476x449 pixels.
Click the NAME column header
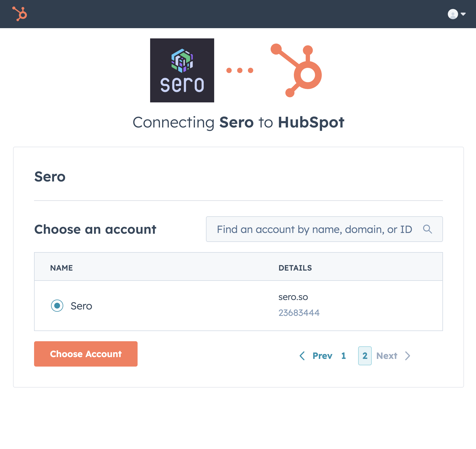click(x=61, y=268)
